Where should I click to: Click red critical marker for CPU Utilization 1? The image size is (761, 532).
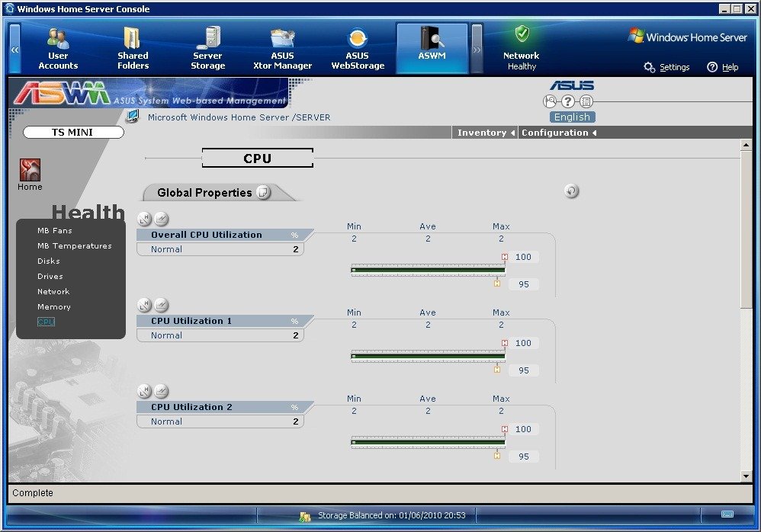[x=505, y=343]
